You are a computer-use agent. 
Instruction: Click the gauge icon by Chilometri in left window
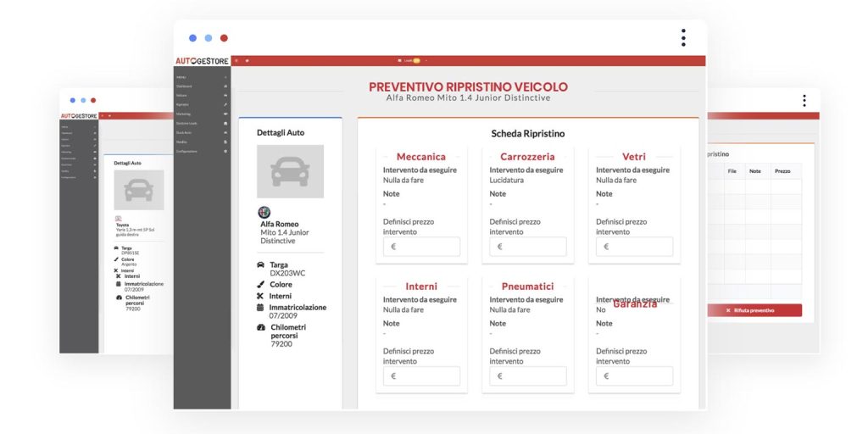click(x=119, y=298)
